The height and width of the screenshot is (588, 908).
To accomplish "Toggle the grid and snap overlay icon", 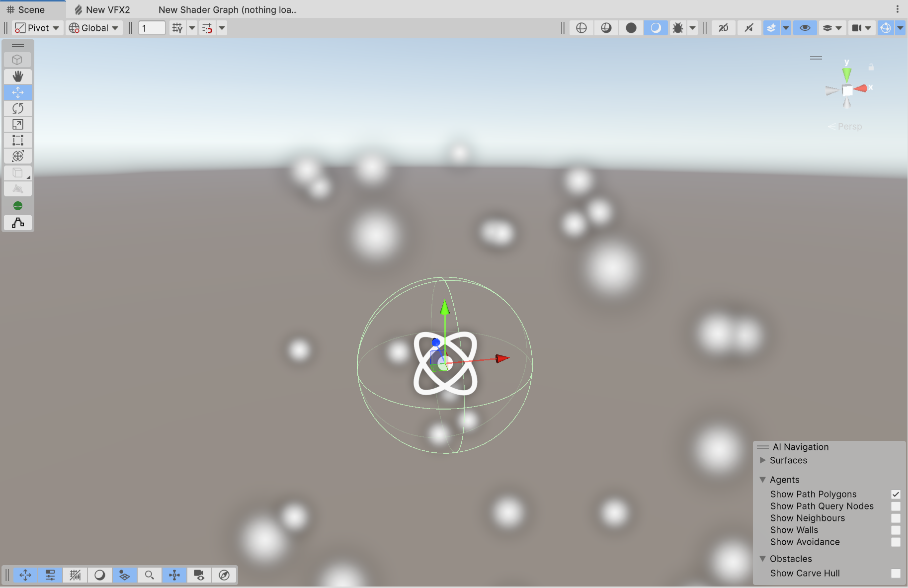I will 75,575.
